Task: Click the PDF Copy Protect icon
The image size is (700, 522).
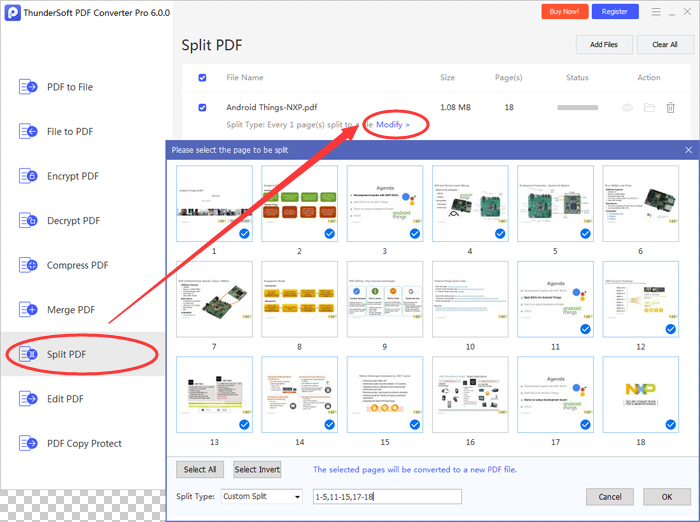Action: pos(28,443)
